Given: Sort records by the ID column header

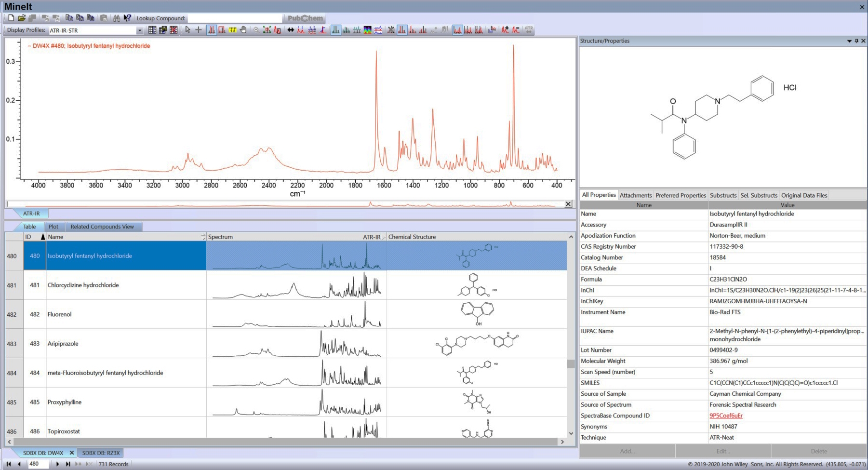Looking at the screenshot, I should 35,237.
